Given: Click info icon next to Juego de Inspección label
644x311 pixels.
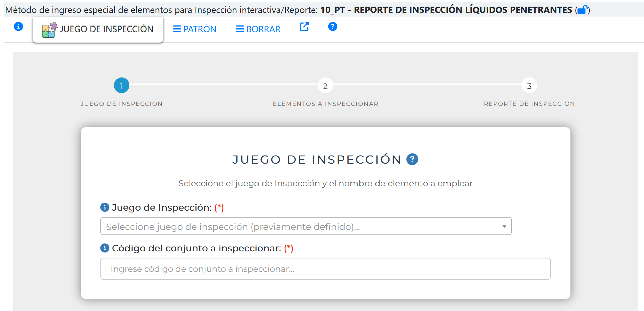Looking at the screenshot, I should pos(104,207).
